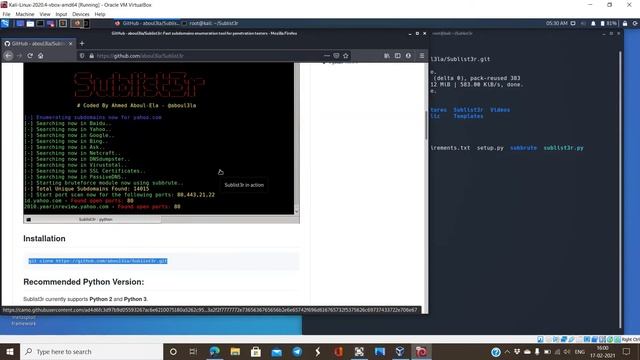Viewport: 640px width, 360px height.
Task: Save the page to Pocket
Action: (336, 56)
